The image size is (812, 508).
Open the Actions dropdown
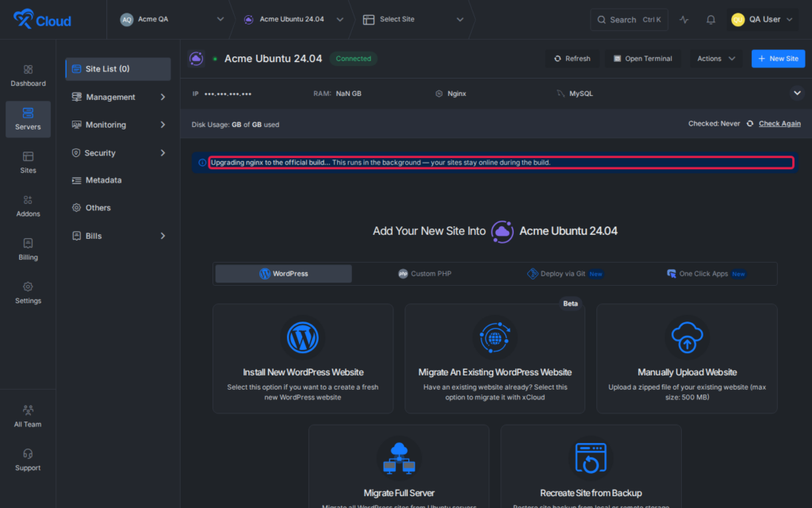coord(716,59)
